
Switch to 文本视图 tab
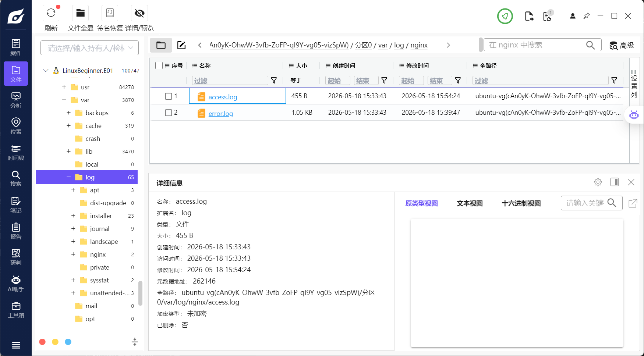point(470,203)
